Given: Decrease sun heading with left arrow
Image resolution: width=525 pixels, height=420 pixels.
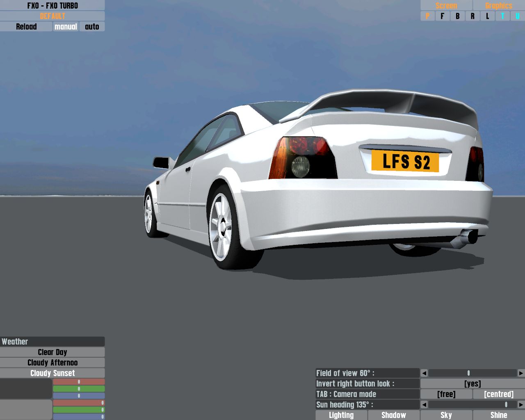Looking at the screenshot, I should pyautogui.click(x=424, y=405).
